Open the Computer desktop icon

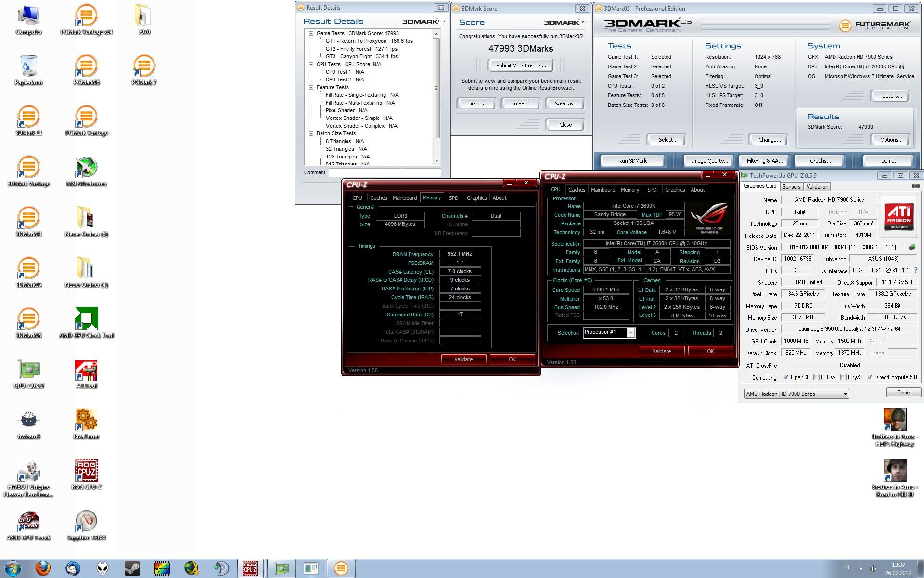point(28,19)
